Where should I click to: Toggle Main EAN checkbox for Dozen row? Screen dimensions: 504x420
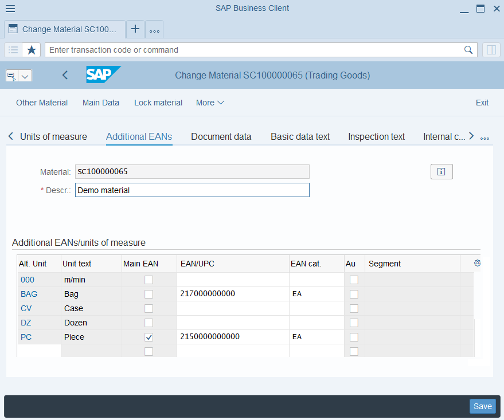coord(149,323)
